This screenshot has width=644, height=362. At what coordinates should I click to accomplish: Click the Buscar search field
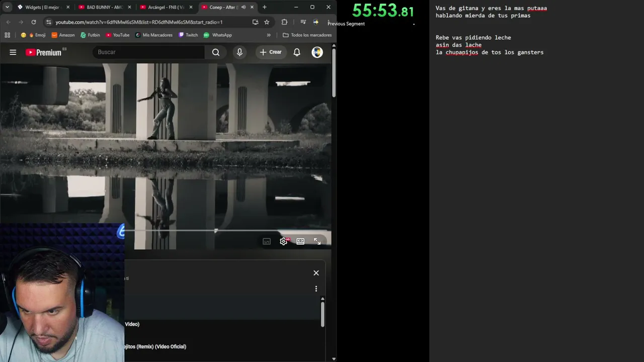(148, 52)
